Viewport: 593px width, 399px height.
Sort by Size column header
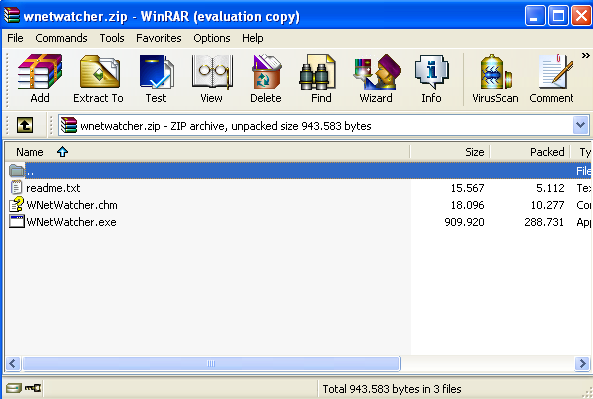[x=450, y=152]
